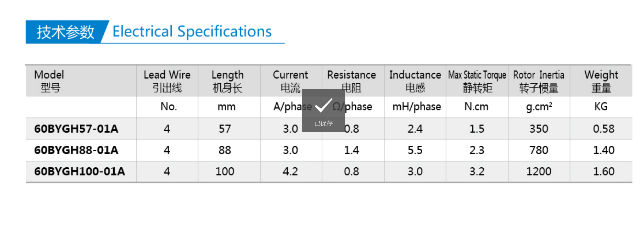Click the 1200 rotor inertia value

(539, 171)
